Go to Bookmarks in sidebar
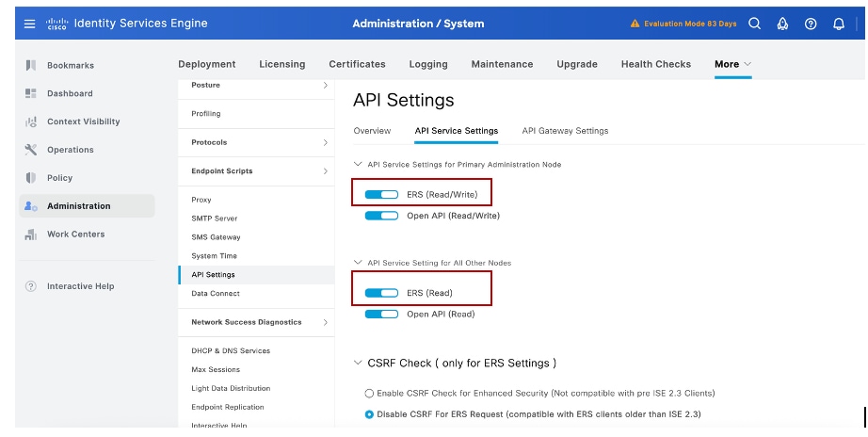Screen dimensions: 868x437 point(71,65)
